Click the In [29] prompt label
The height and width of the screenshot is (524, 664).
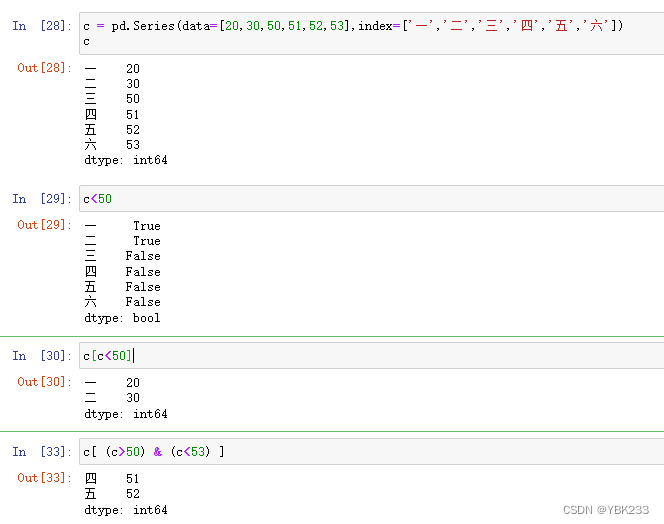coord(42,199)
